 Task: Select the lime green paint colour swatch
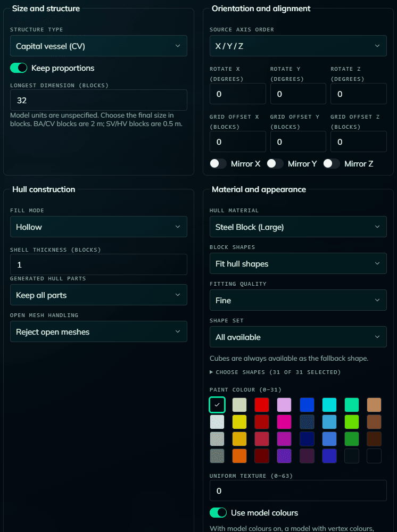coord(352,422)
